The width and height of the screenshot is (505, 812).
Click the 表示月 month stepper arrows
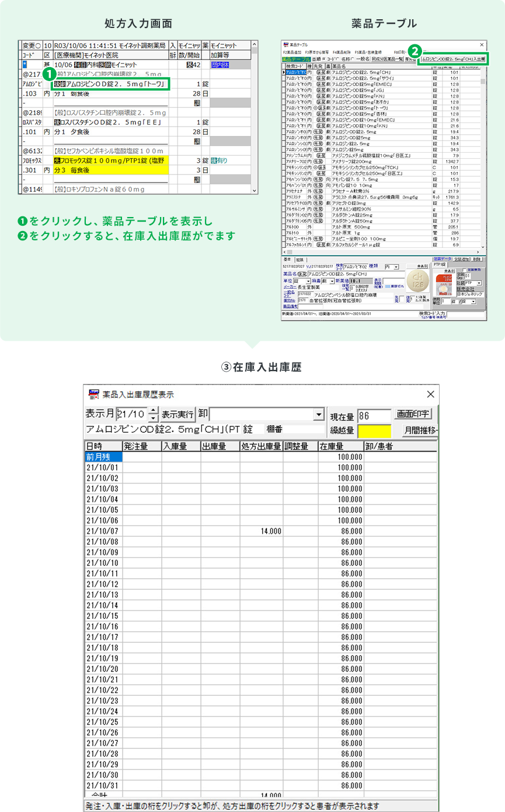tap(154, 414)
